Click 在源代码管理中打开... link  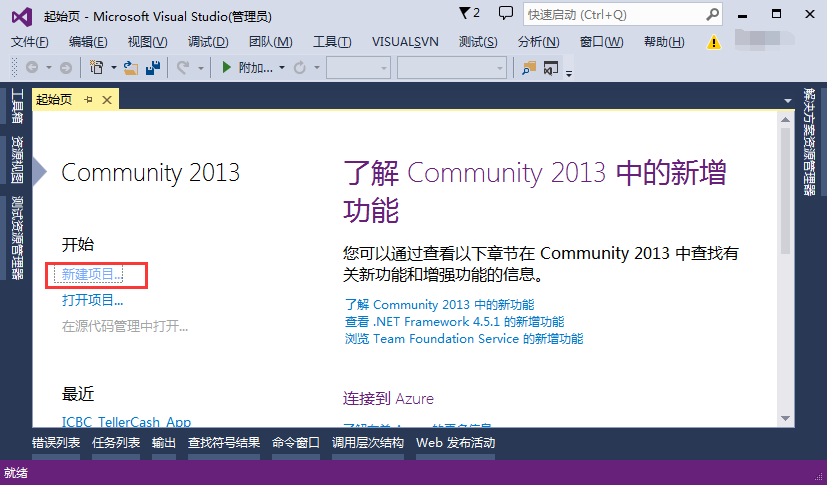(x=125, y=326)
